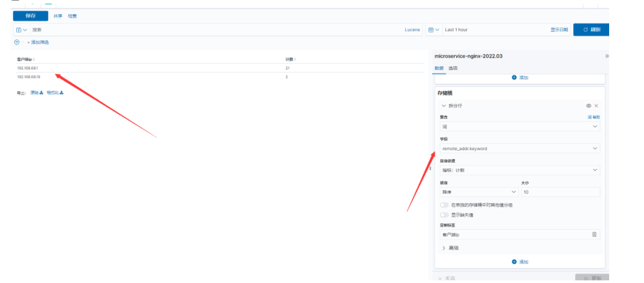
Task: Click the 大小 size field showing 10
Action: [x=560, y=192]
